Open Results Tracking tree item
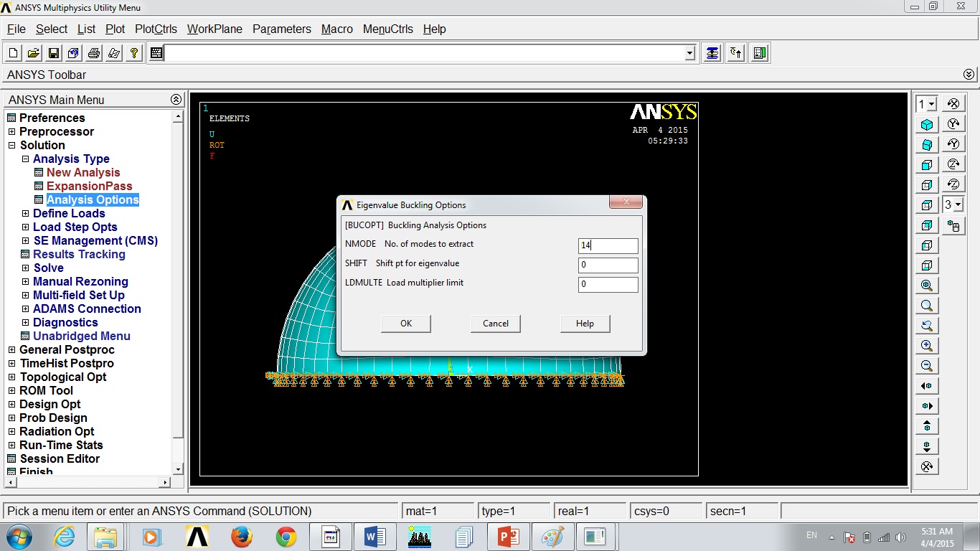The image size is (980, 551). 79,254
